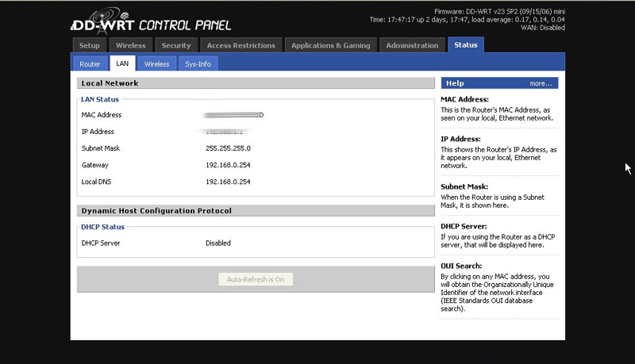Go to Access Restrictions tab
The image size is (635, 364).
241,45
